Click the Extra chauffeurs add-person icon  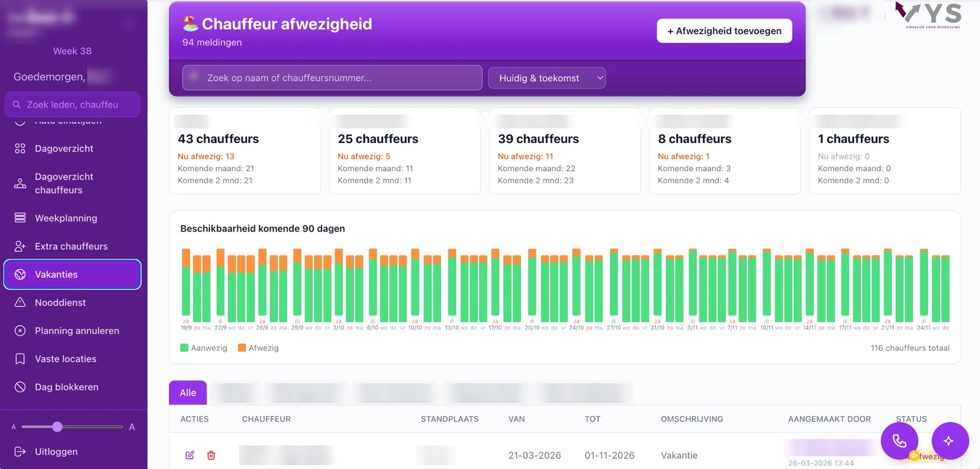[20, 246]
